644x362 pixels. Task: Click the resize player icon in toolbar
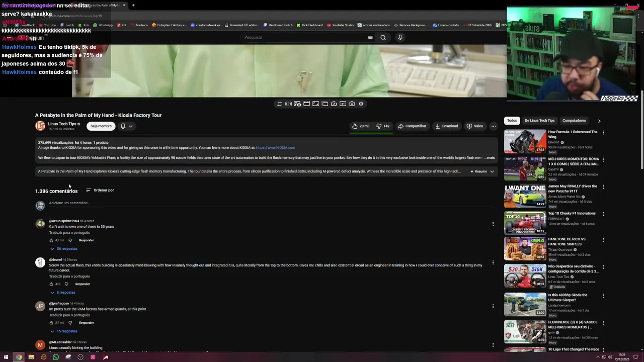click(315, 104)
